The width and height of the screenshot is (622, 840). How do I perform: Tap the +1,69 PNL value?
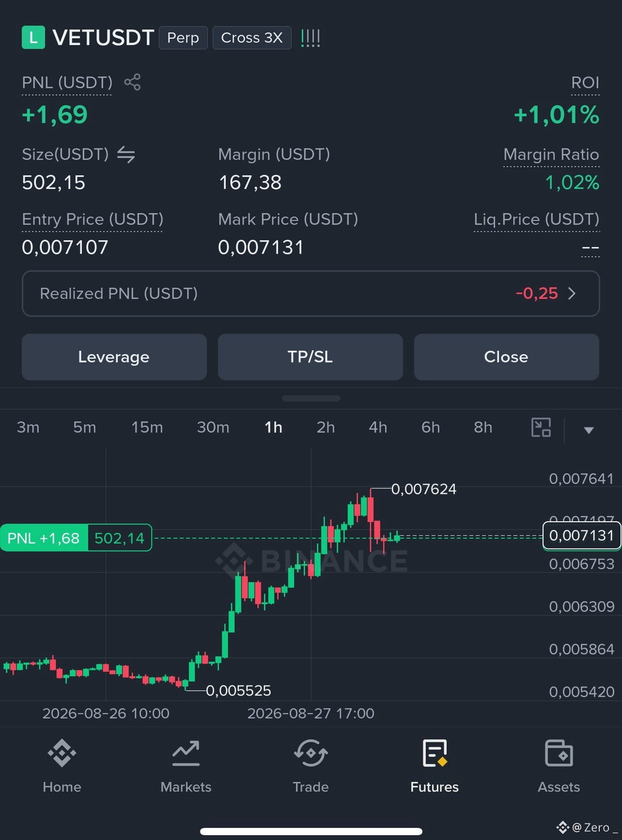click(x=55, y=115)
